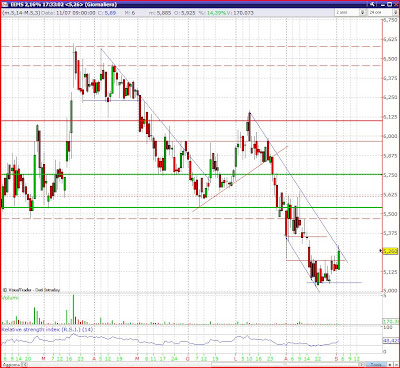400x368 pixels.
Task: Click the horizontal scrollbar right arrow
Action: tap(362, 365)
